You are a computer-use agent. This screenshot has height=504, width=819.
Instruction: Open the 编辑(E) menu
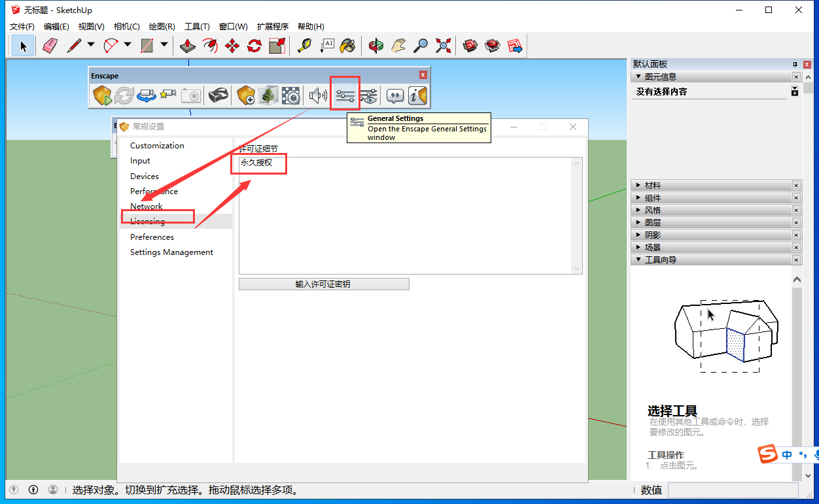tap(56, 27)
